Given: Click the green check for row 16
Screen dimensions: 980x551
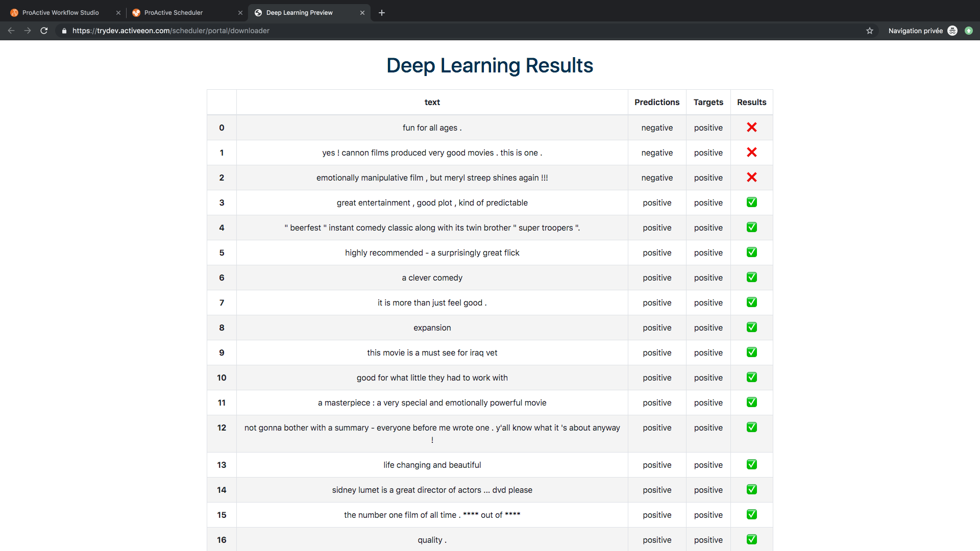Looking at the screenshot, I should [x=752, y=540].
